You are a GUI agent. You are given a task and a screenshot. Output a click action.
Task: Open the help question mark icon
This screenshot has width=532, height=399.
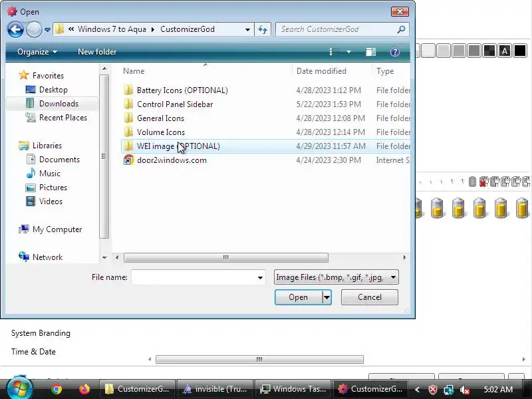click(394, 52)
